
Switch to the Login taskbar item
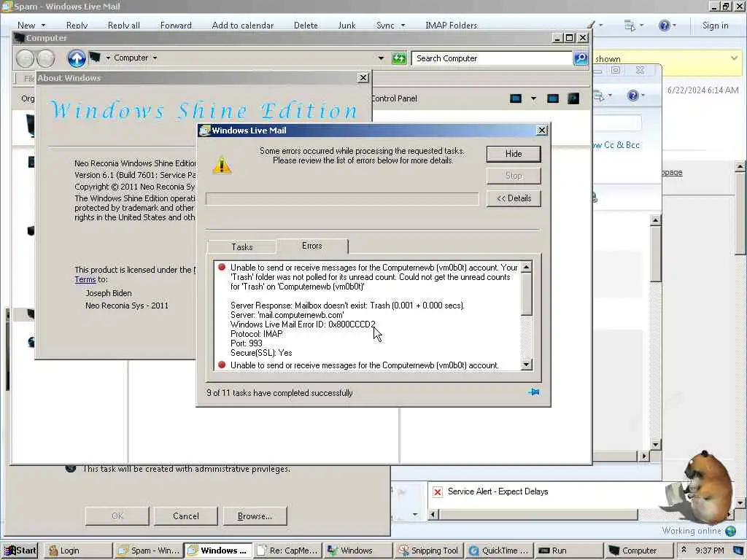pos(77,551)
